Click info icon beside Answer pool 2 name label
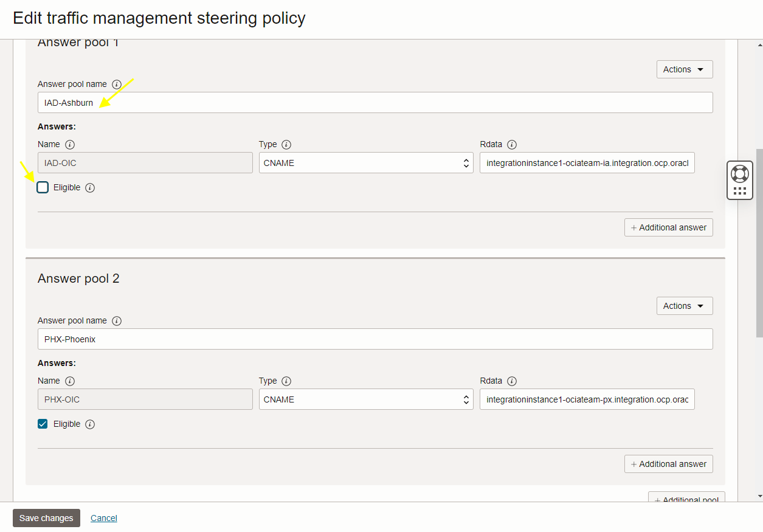The height and width of the screenshot is (532, 763). tap(117, 321)
